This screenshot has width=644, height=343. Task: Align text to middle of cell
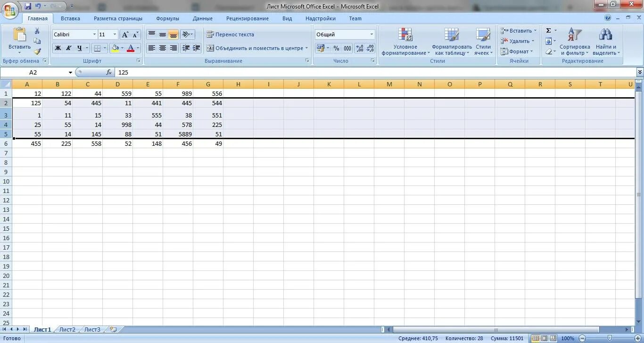[x=163, y=34]
